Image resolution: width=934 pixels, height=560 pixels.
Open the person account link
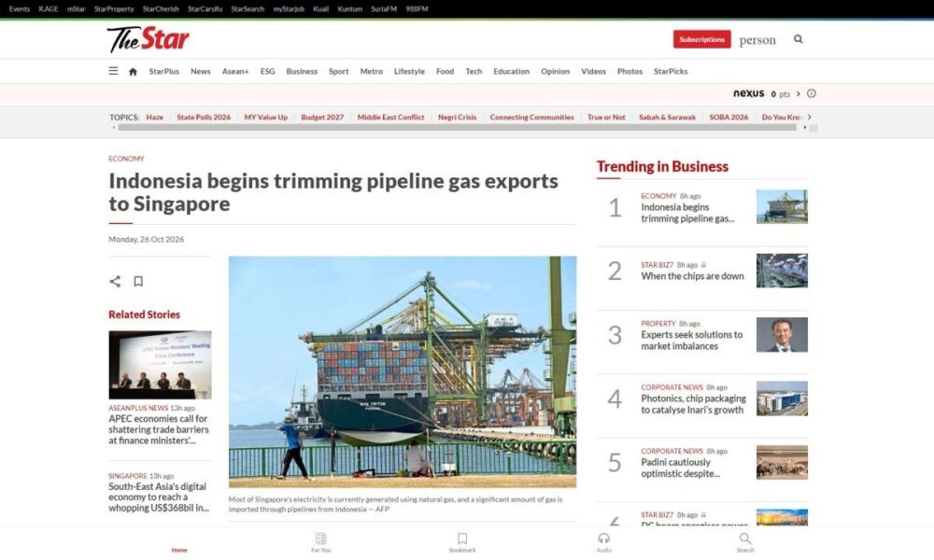coord(757,40)
